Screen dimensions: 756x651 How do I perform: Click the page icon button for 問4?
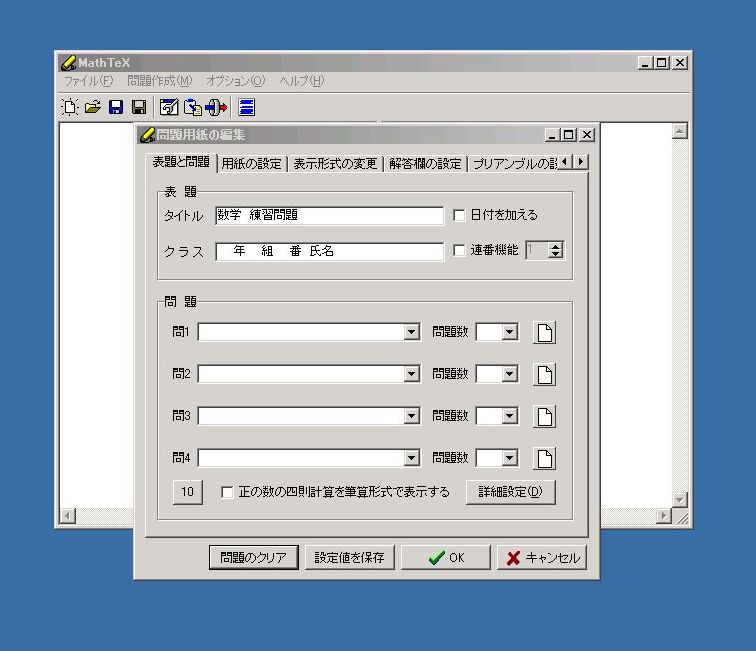click(x=544, y=459)
